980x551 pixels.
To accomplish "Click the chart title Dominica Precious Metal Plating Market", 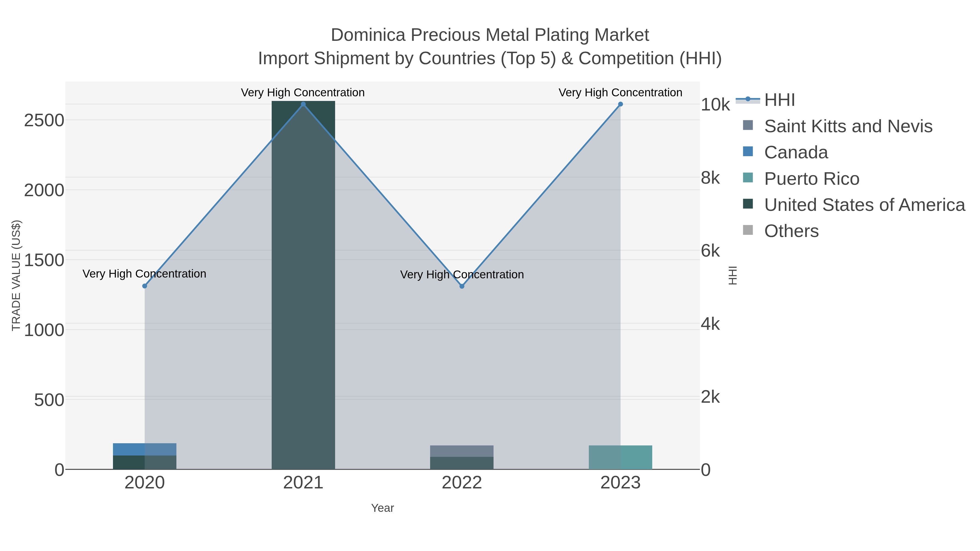I will (x=490, y=35).
